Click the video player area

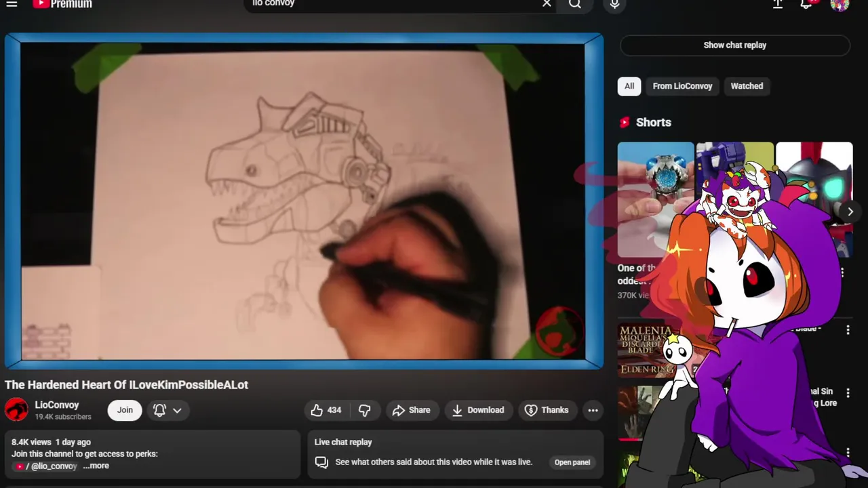coord(302,202)
